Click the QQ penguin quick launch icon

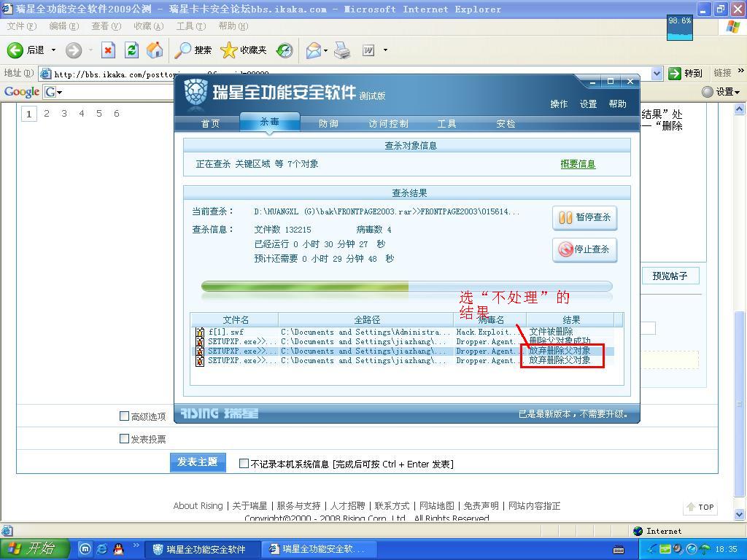click(x=118, y=549)
